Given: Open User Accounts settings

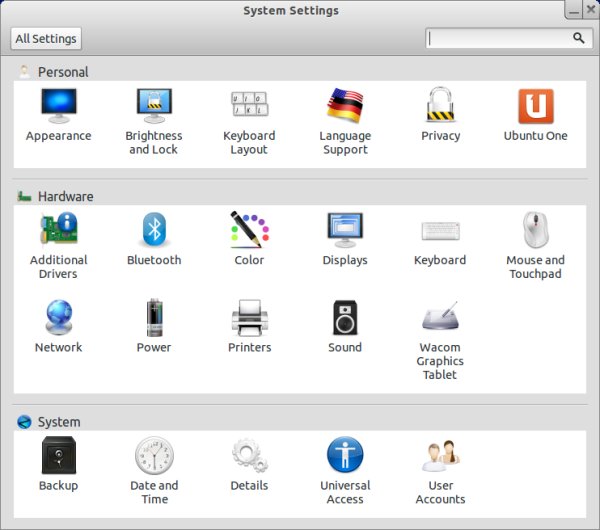Looking at the screenshot, I should pyautogui.click(x=440, y=471).
